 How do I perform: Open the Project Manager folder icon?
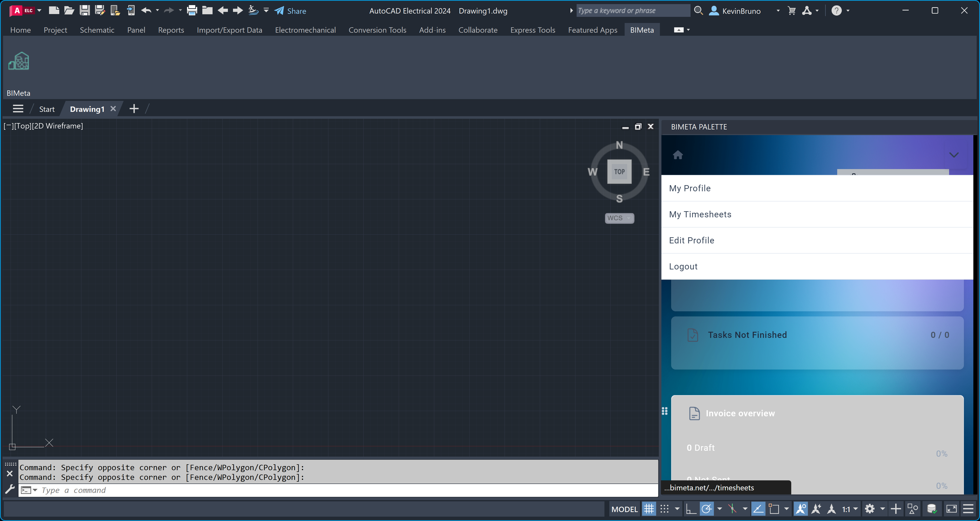click(x=207, y=11)
